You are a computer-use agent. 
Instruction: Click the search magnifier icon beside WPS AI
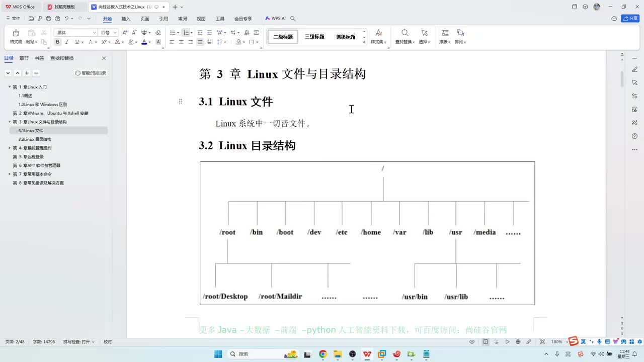293,19
